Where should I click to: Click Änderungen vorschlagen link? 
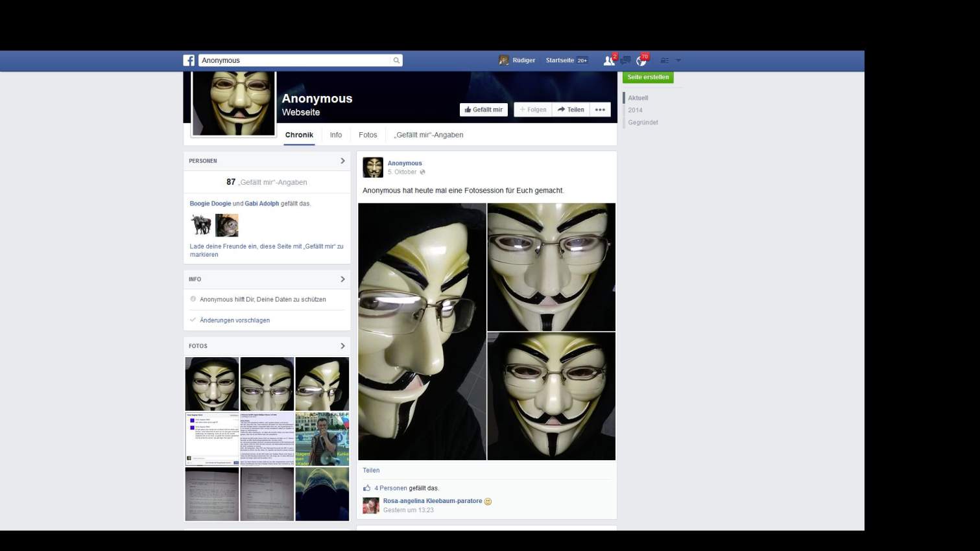[235, 320]
